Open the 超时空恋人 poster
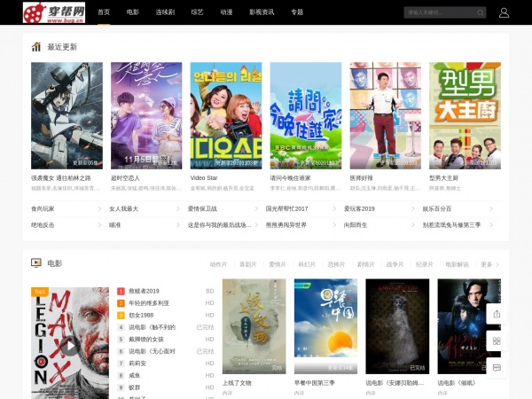Screen dimensions: 532x399 tap(146, 115)
